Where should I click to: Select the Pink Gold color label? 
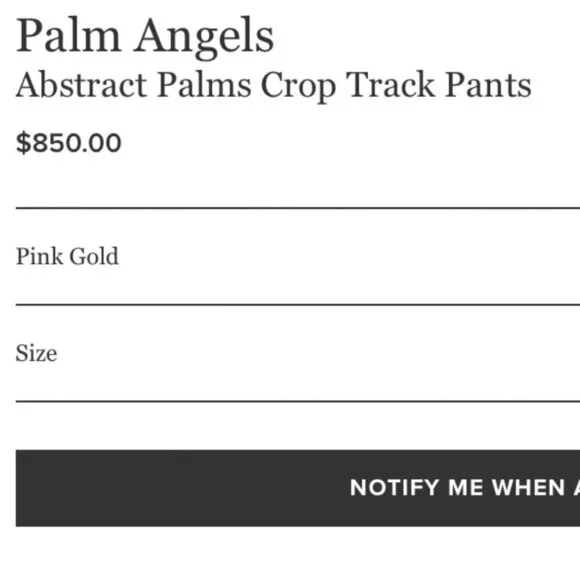67,256
